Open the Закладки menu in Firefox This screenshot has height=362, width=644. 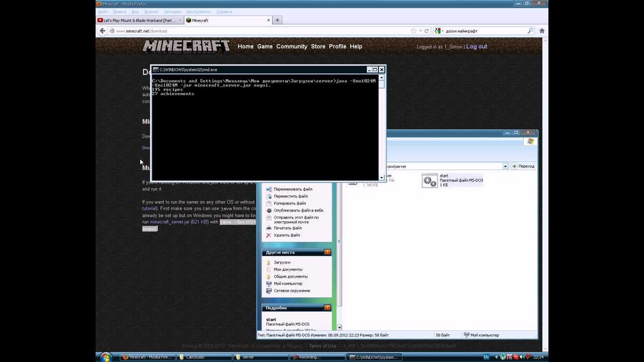(173, 12)
